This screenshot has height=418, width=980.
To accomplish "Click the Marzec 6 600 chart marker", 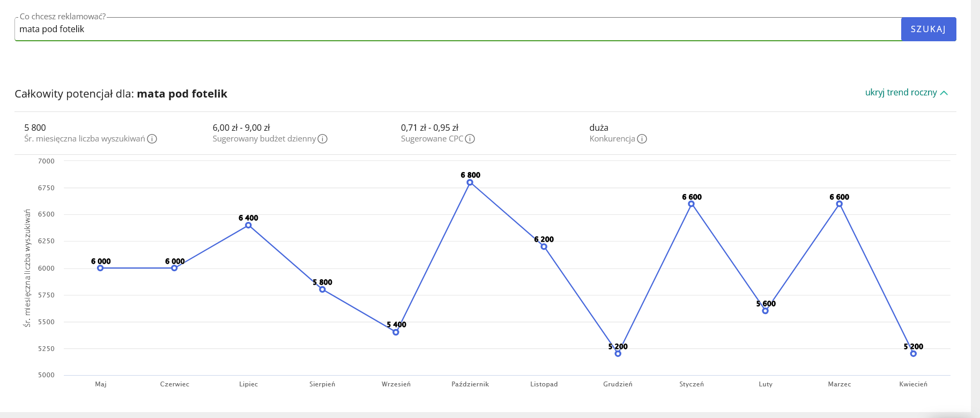I will click(x=840, y=204).
